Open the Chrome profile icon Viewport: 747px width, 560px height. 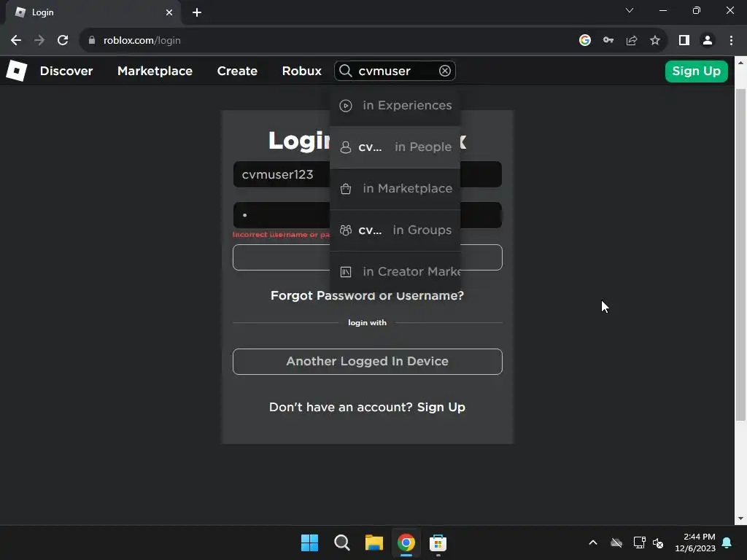pyautogui.click(x=708, y=41)
